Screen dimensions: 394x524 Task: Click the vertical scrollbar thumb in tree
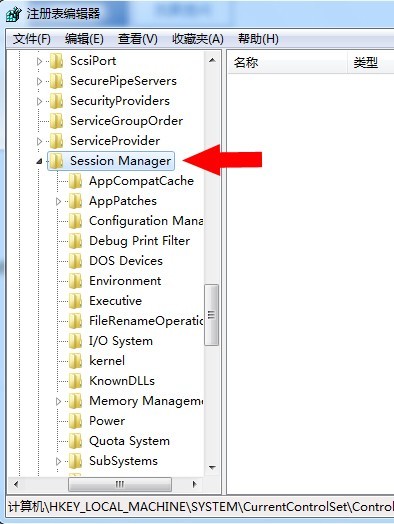pyautogui.click(x=212, y=315)
